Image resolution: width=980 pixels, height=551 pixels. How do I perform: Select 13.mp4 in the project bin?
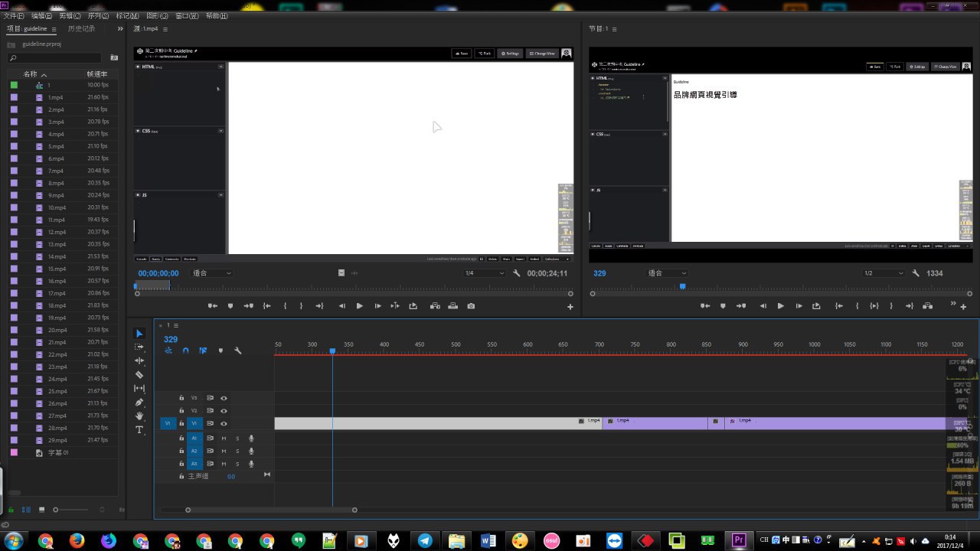[57, 244]
